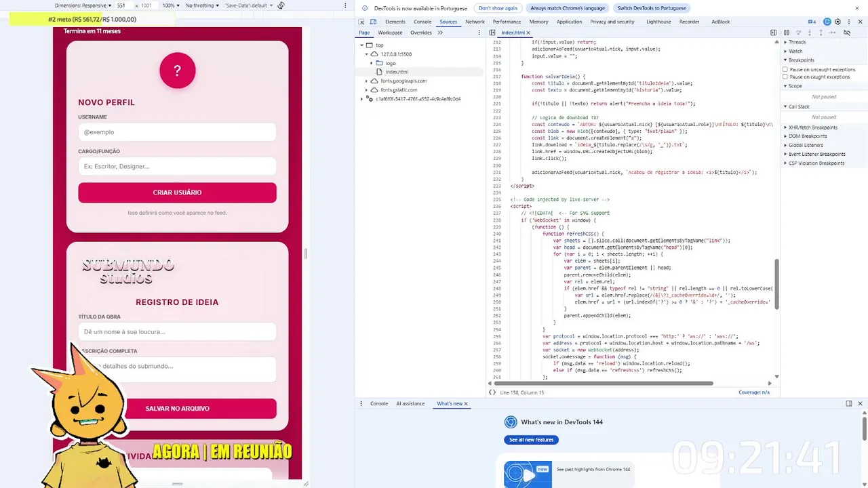Open the 100% zoom dropdown
The height and width of the screenshot is (488, 868).
[x=171, y=5]
